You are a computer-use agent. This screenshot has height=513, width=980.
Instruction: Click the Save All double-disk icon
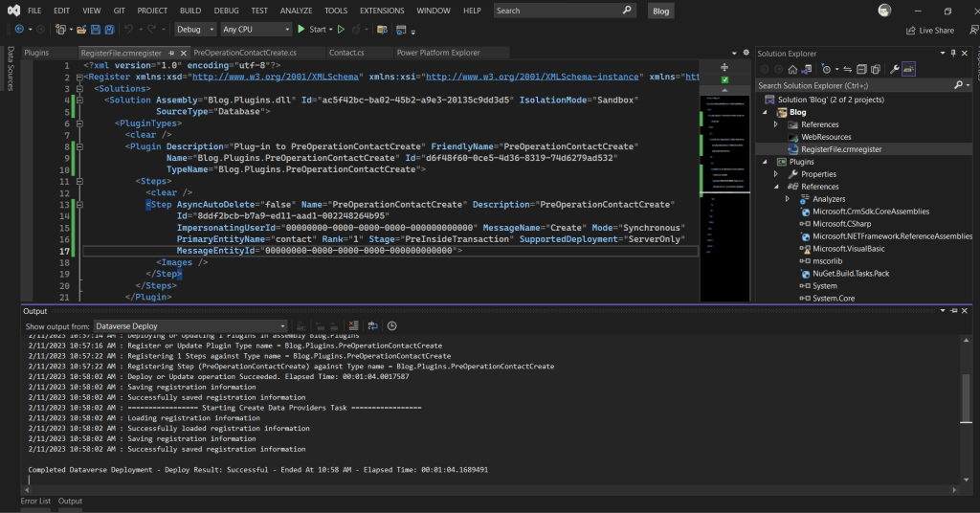(x=109, y=30)
